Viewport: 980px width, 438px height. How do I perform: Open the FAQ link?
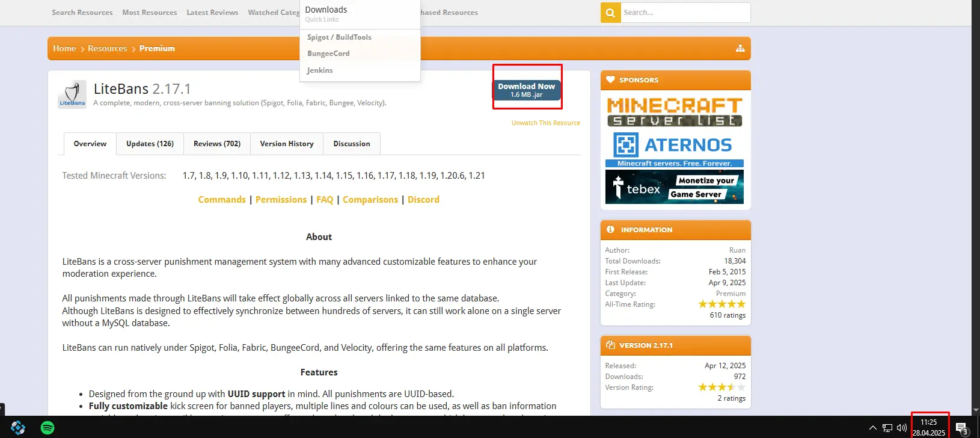click(x=325, y=200)
